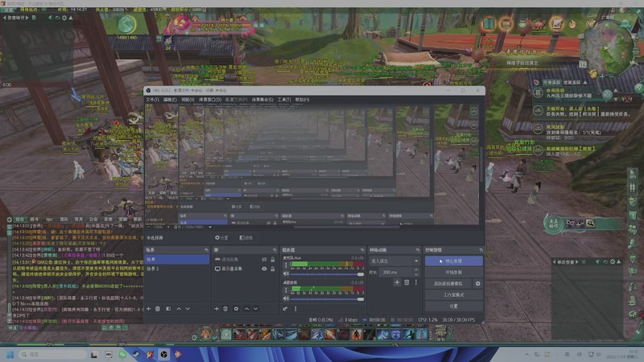Click the game minimap in the corner
Viewport: 644px width, 362px height.
click(609, 48)
